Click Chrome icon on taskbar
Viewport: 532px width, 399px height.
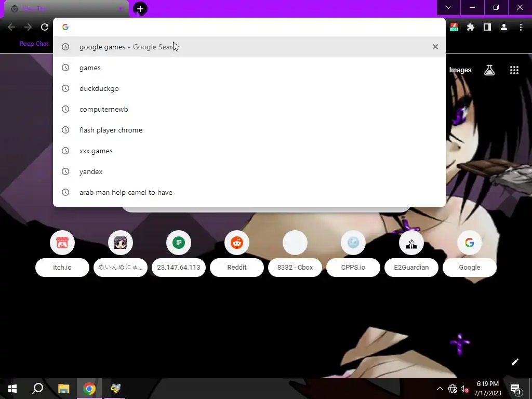click(x=89, y=389)
